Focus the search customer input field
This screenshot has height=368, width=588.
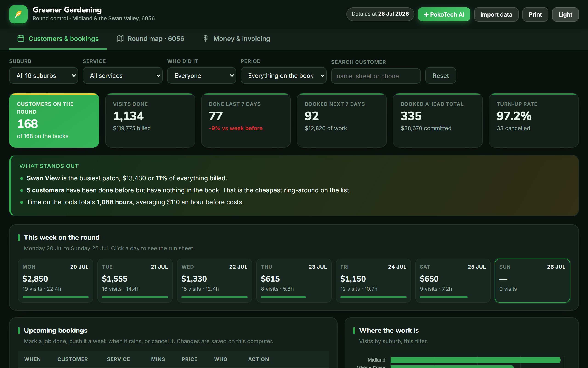point(376,76)
